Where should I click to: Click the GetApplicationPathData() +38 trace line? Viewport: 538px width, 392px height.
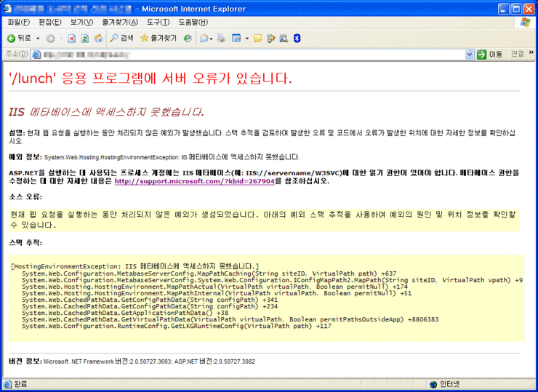pos(125,313)
